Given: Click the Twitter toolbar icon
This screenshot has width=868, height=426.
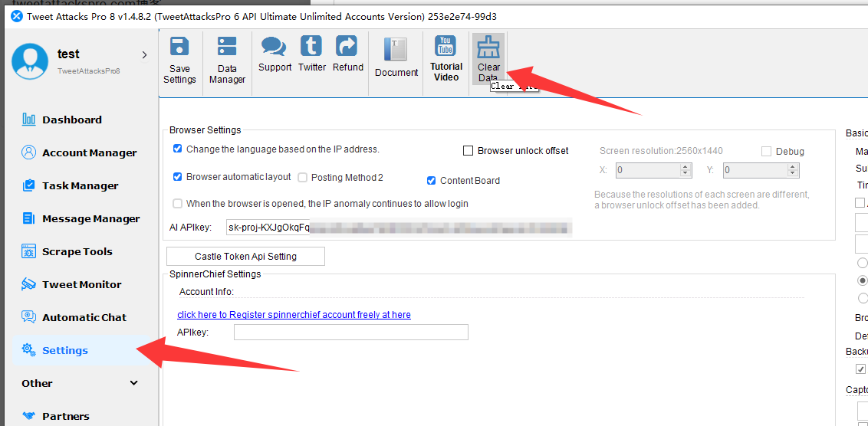Looking at the screenshot, I should (x=311, y=46).
